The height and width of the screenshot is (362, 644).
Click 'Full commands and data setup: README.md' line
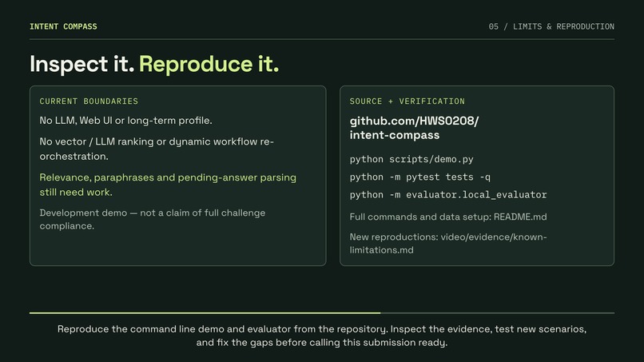click(448, 217)
